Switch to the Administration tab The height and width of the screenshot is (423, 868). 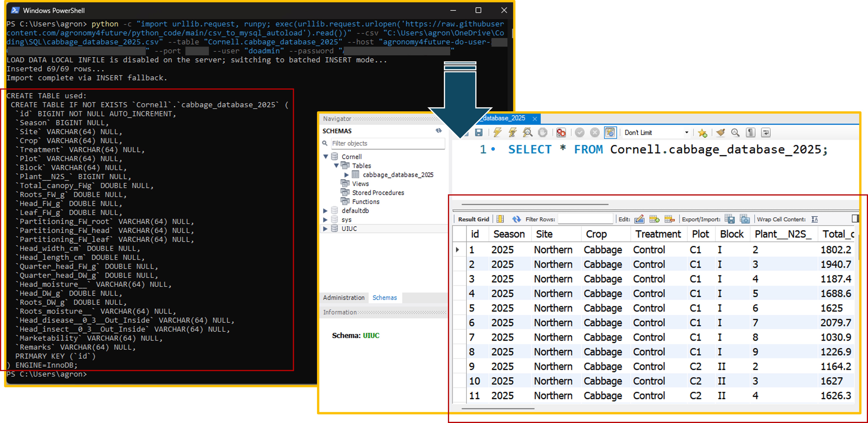343,298
